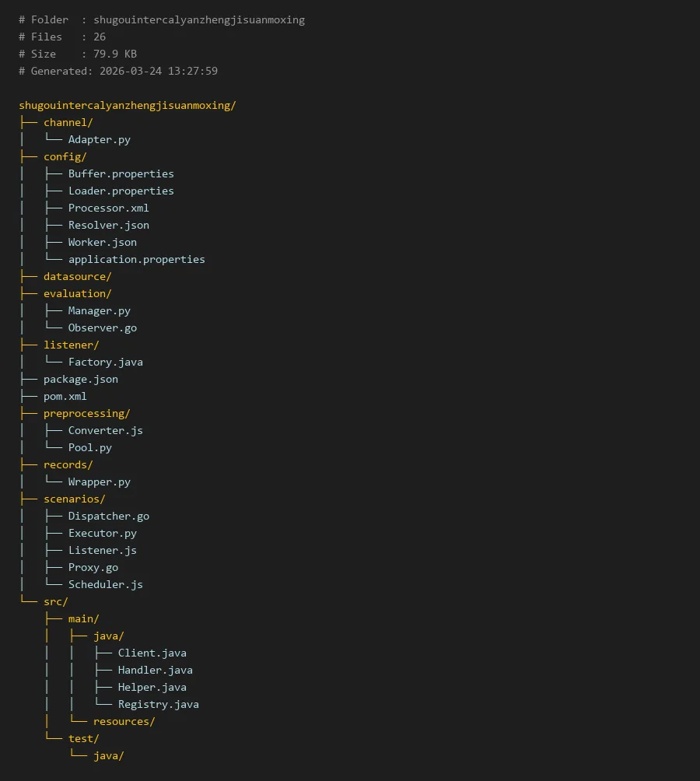The width and height of the screenshot is (700, 781).
Task: Open Factory.java under listener
Action: click(105, 362)
